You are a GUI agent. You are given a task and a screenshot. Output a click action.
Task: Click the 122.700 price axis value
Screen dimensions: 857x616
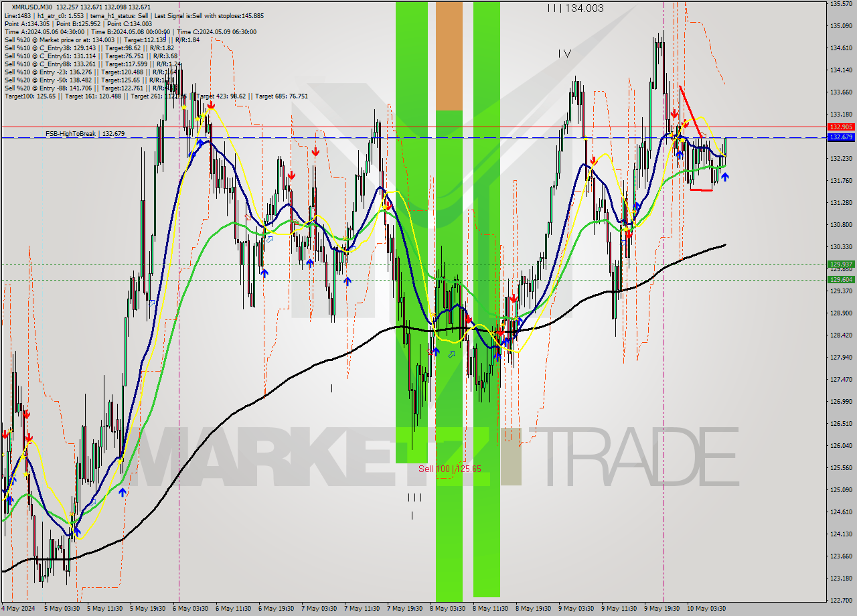click(x=841, y=601)
